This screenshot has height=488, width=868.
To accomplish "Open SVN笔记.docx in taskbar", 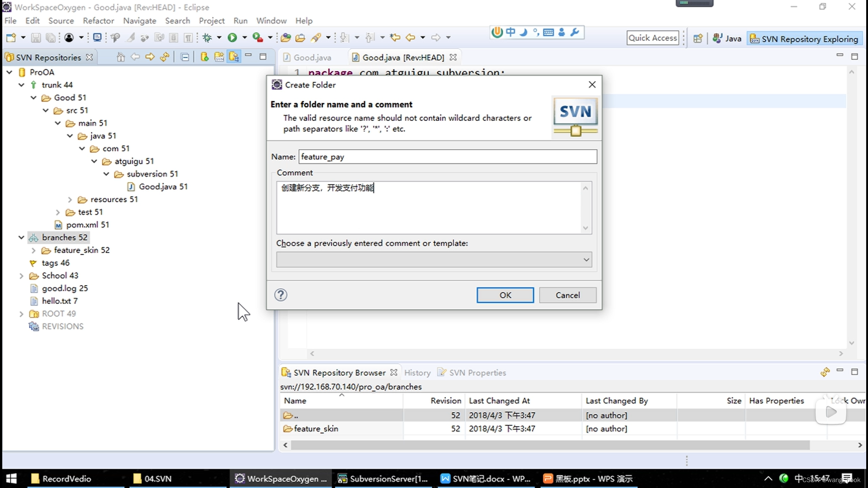I will [486, 479].
